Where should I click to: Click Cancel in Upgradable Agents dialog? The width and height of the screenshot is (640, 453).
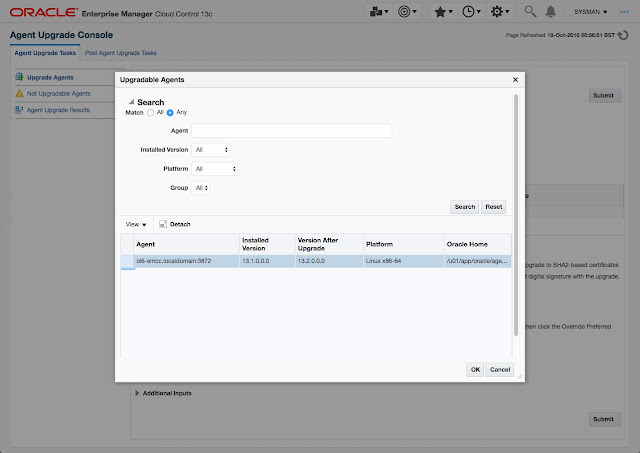coord(500,370)
